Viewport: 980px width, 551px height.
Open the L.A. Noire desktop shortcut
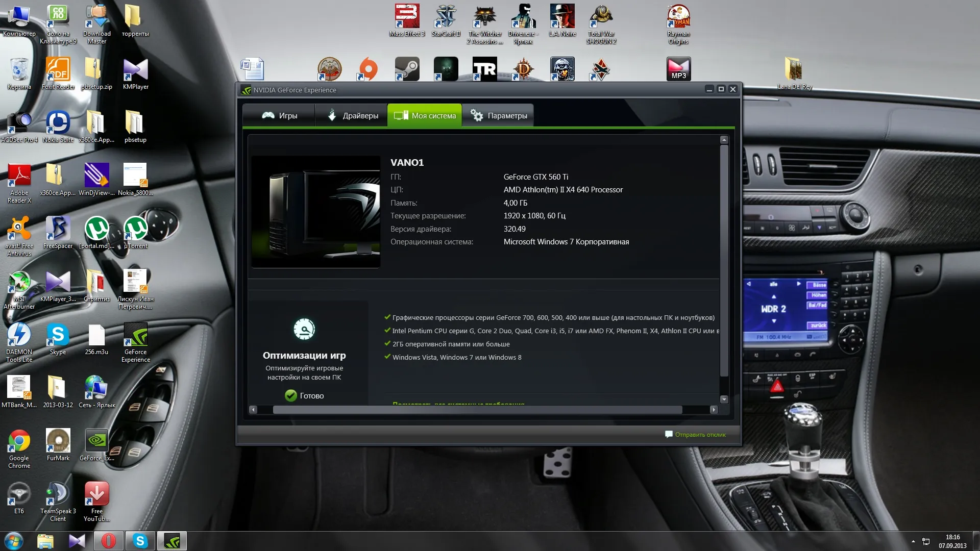tap(562, 21)
